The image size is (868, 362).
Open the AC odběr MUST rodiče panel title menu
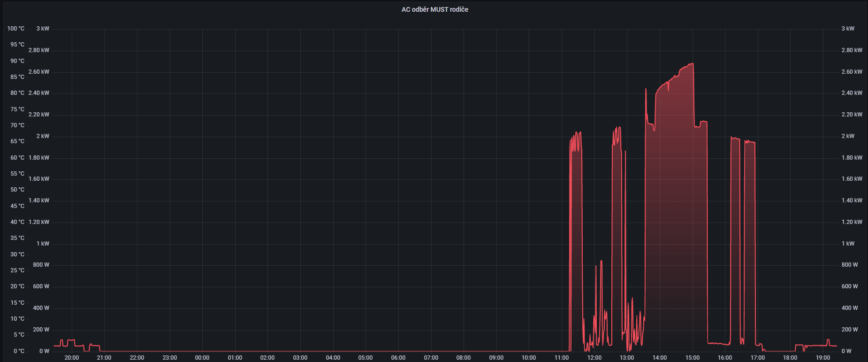tap(434, 9)
